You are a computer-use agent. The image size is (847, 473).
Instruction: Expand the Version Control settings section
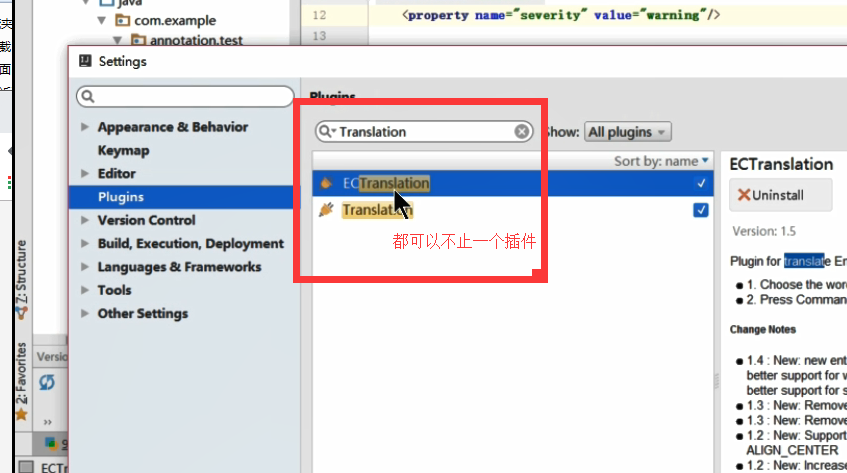tap(85, 220)
